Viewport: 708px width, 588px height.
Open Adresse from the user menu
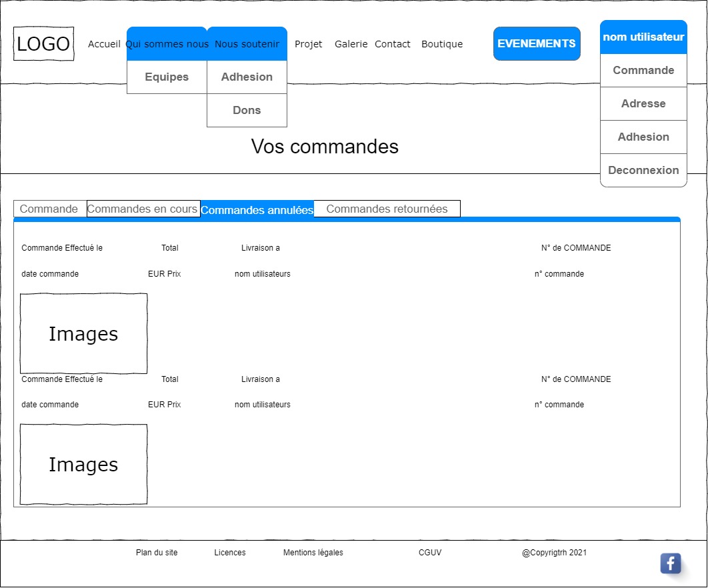tap(643, 104)
